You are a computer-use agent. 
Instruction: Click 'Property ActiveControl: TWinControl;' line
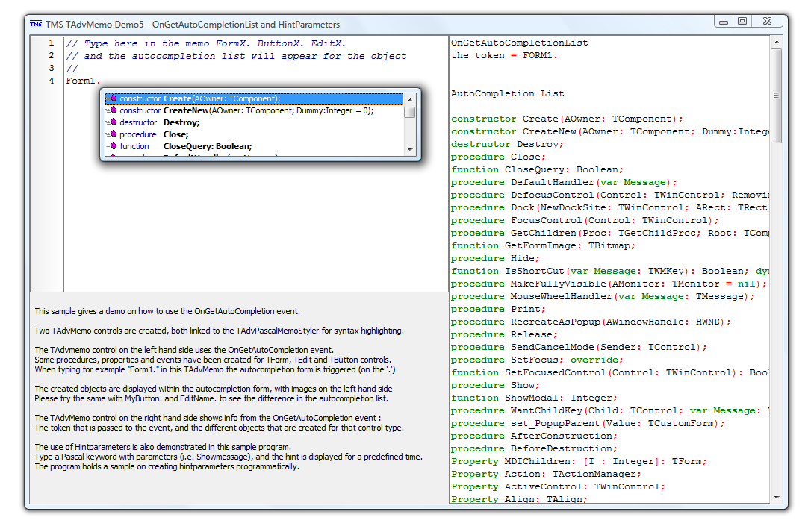(x=558, y=486)
